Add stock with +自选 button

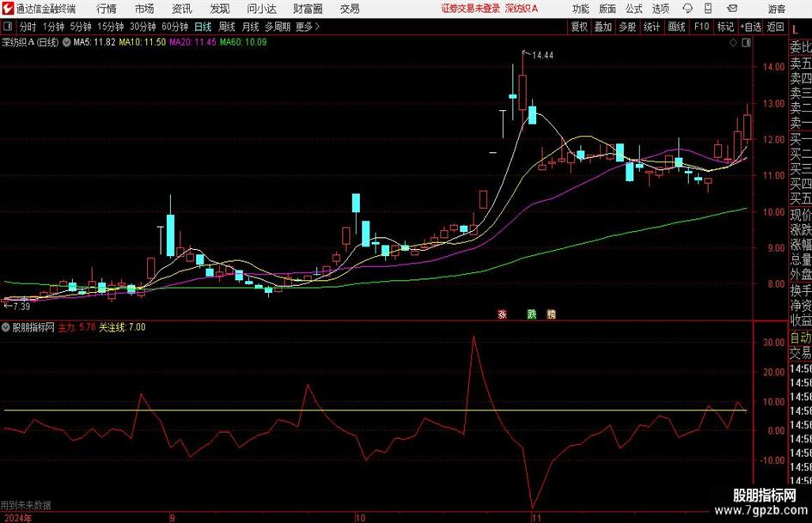pos(751,27)
